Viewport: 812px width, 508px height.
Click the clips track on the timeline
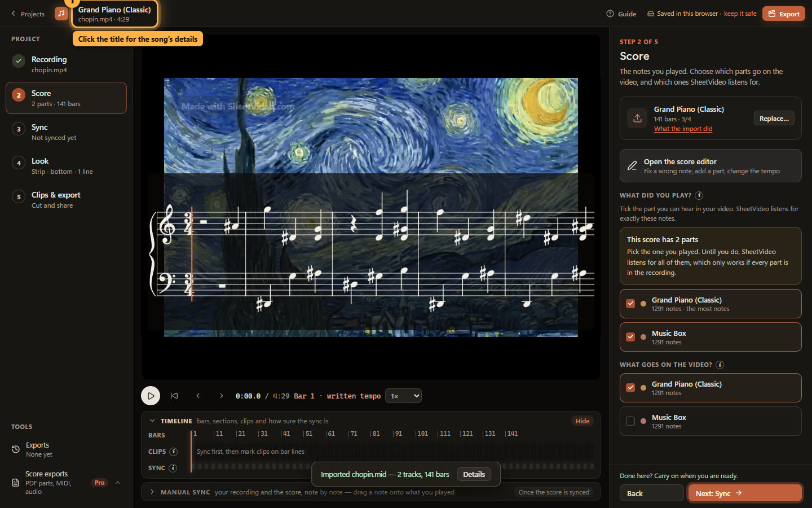coord(393,452)
